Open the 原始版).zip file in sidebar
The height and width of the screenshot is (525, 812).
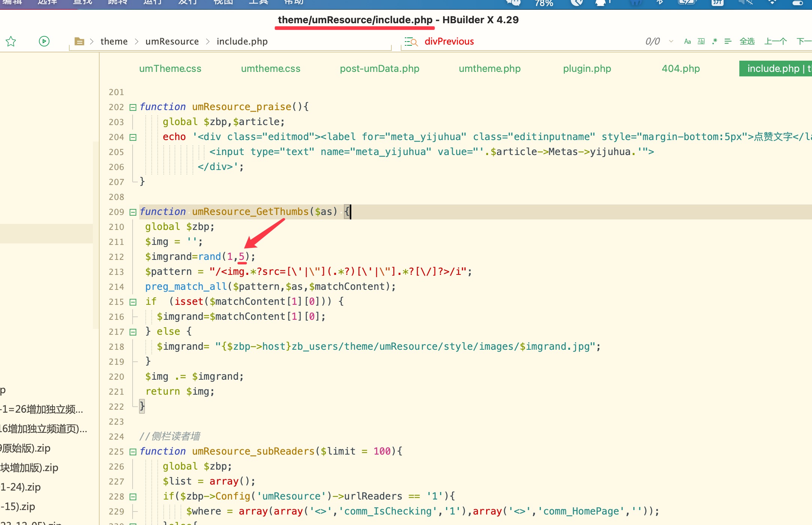click(x=25, y=448)
